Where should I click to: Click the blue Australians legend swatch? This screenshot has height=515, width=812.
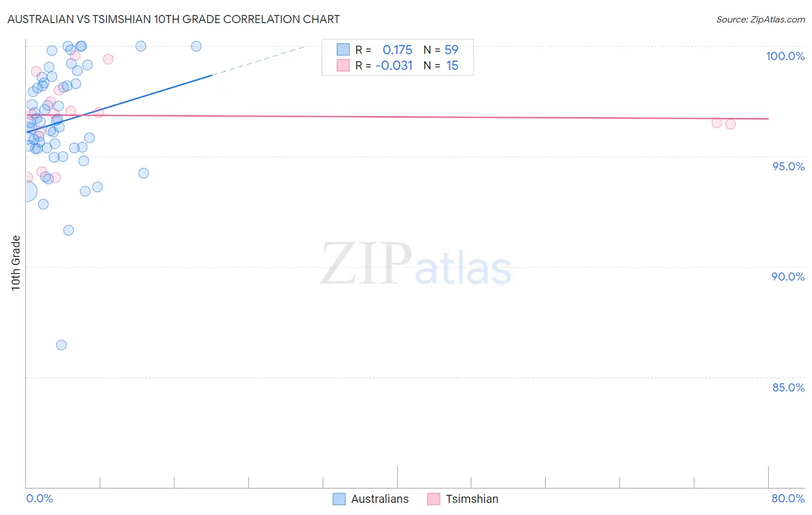pyautogui.click(x=339, y=499)
